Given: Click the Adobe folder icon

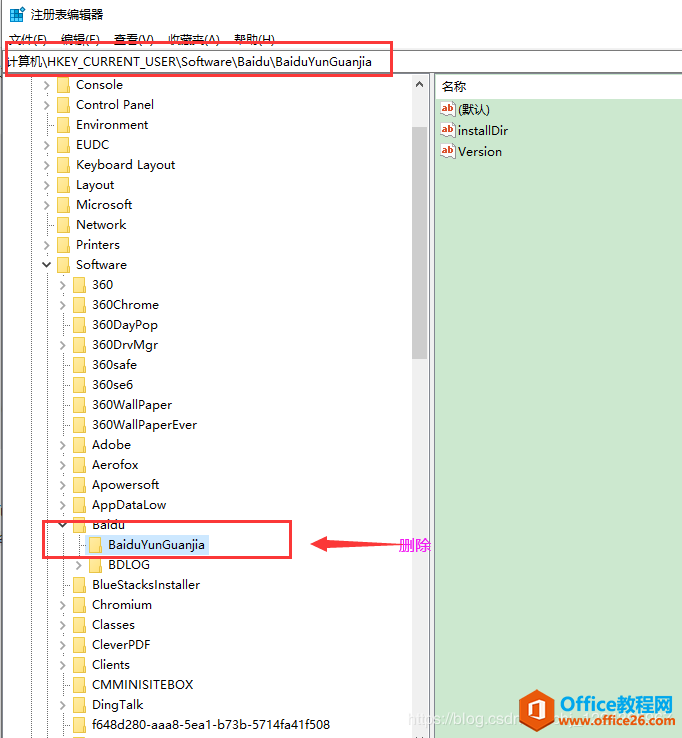Looking at the screenshot, I should pyautogui.click(x=80, y=445).
